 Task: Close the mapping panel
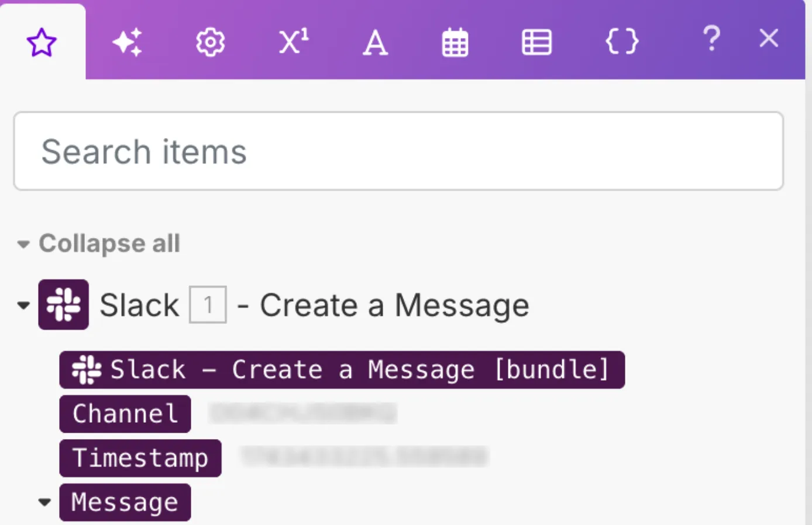point(769,39)
